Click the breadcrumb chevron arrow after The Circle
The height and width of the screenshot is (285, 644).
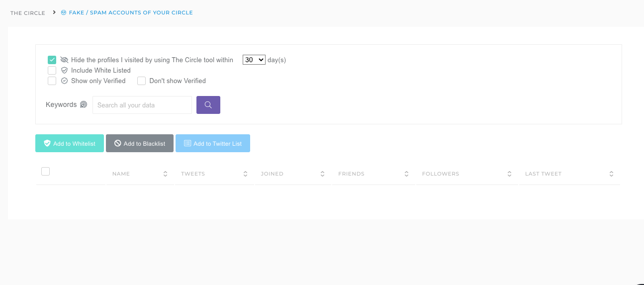click(54, 12)
